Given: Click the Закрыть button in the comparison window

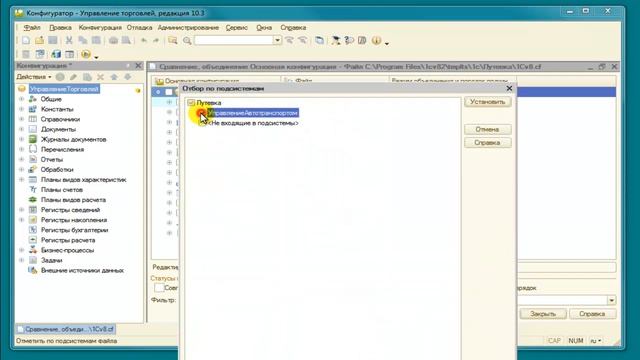Looking at the screenshot, I should point(543,314).
